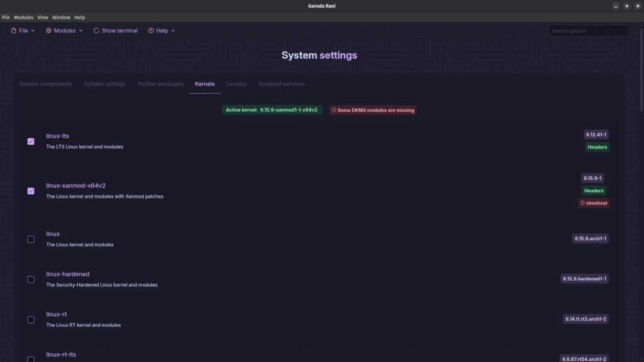The height and width of the screenshot is (362, 644).
Task: Click the linux-xanmod-x64v2 kernel name
Action: 76,185
